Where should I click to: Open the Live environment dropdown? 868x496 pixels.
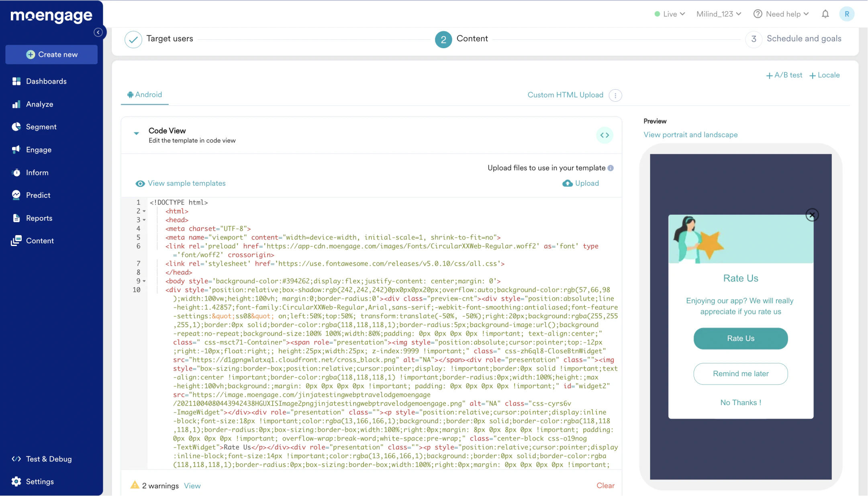(670, 14)
